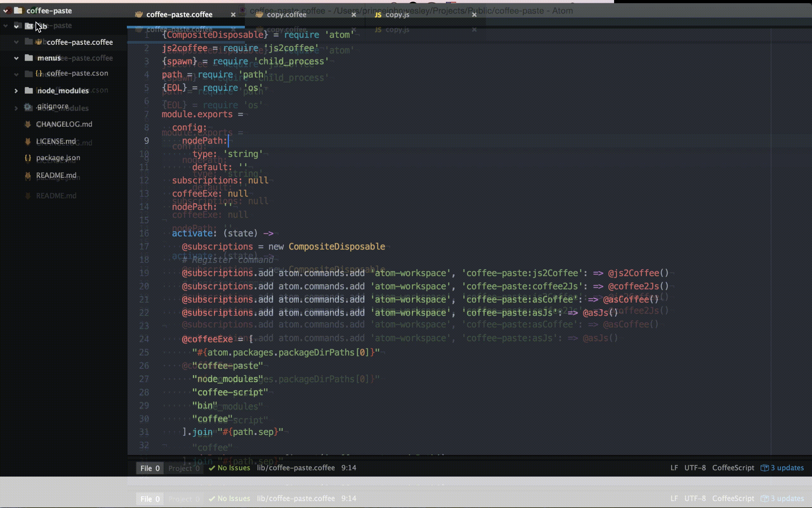812x508 pixels.
Task: Open package.json from the tree view
Action: 58,157
